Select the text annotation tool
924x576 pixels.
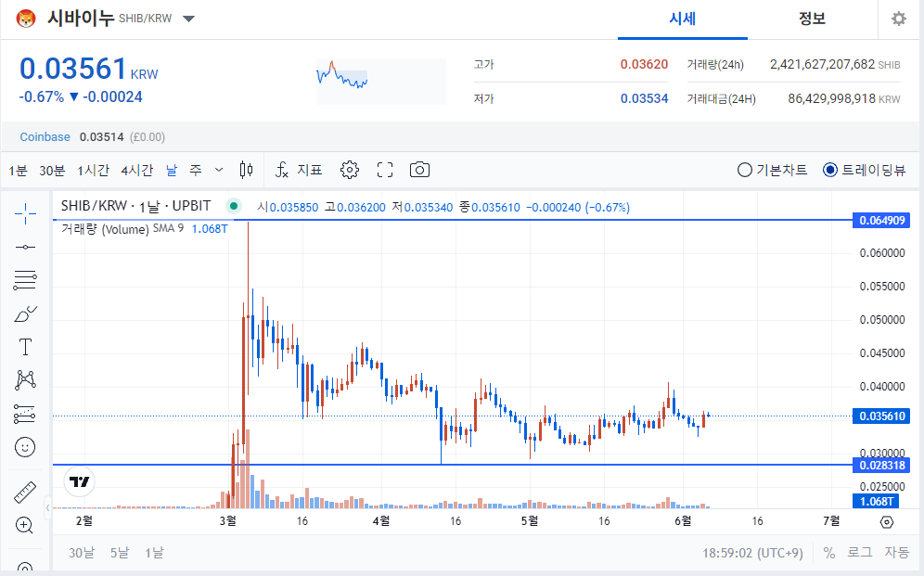[x=25, y=347]
